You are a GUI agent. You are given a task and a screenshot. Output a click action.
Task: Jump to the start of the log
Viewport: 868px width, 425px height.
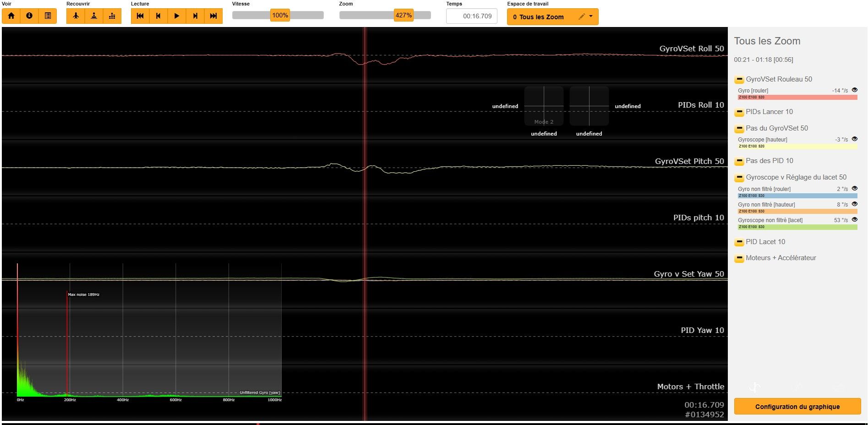click(140, 16)
